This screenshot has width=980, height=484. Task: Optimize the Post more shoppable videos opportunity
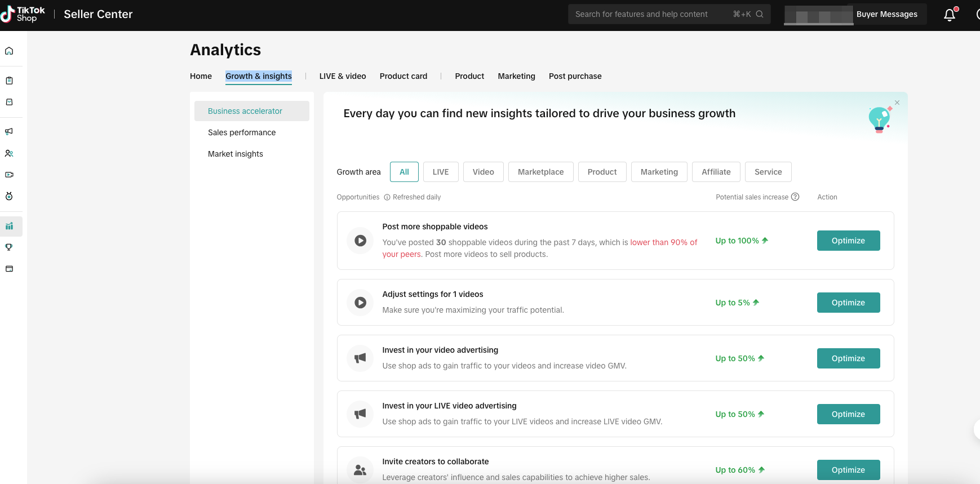[x=848, y=241]
